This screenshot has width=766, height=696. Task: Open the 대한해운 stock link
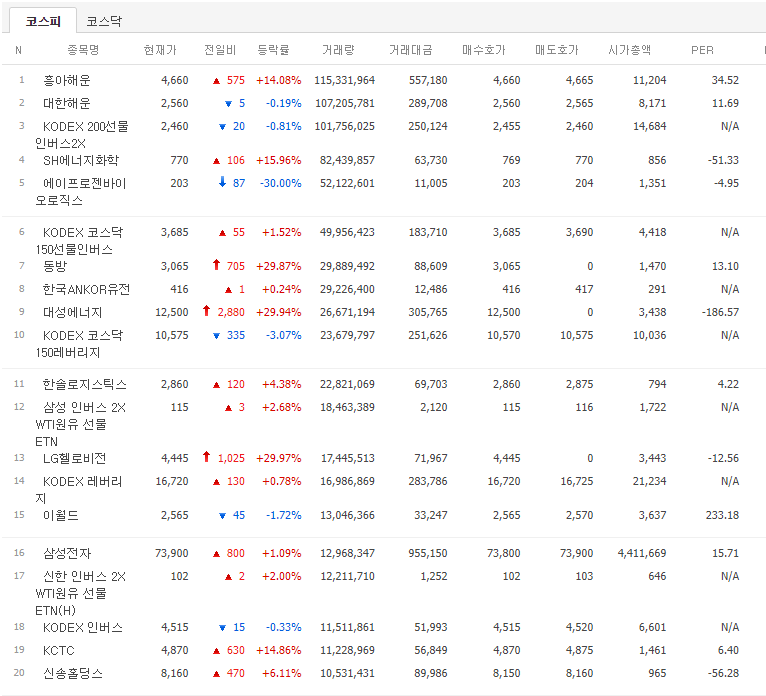pos(66,103)
